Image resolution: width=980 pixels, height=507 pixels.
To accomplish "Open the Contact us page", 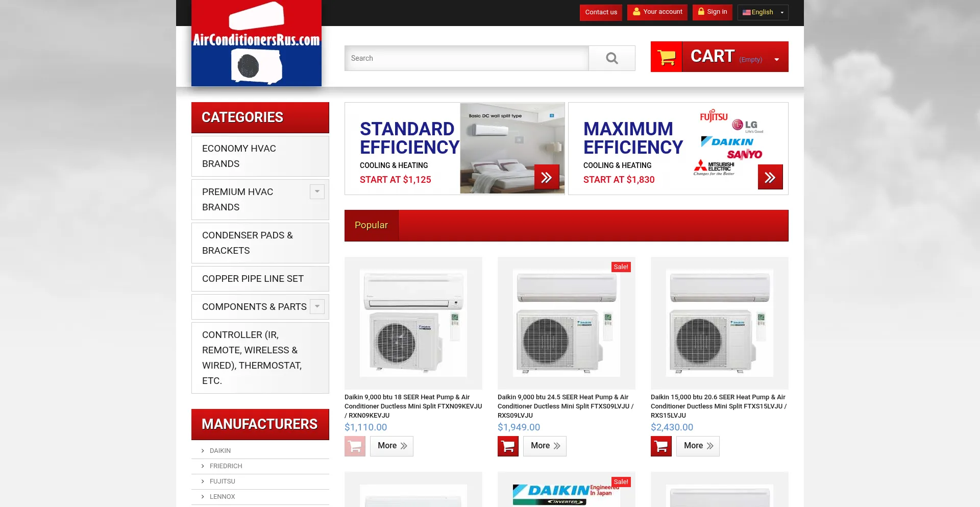I will (x=601, y=12).
